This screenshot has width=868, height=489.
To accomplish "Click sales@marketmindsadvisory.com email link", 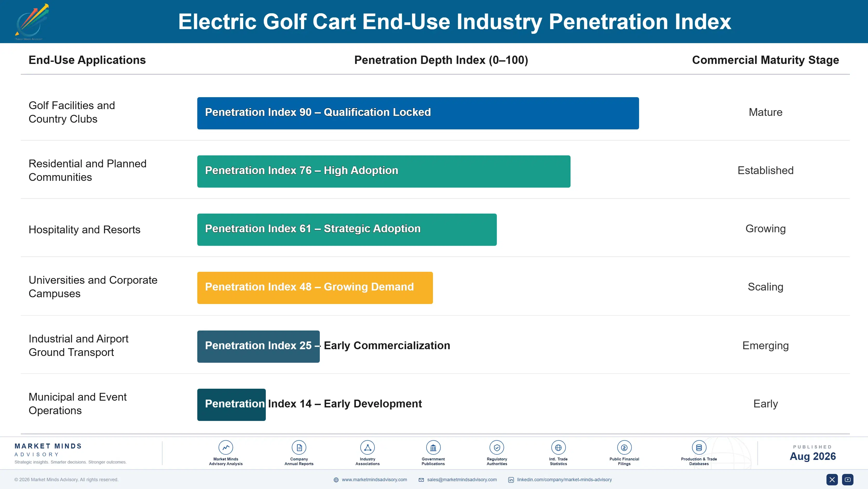I will point(462,480).
